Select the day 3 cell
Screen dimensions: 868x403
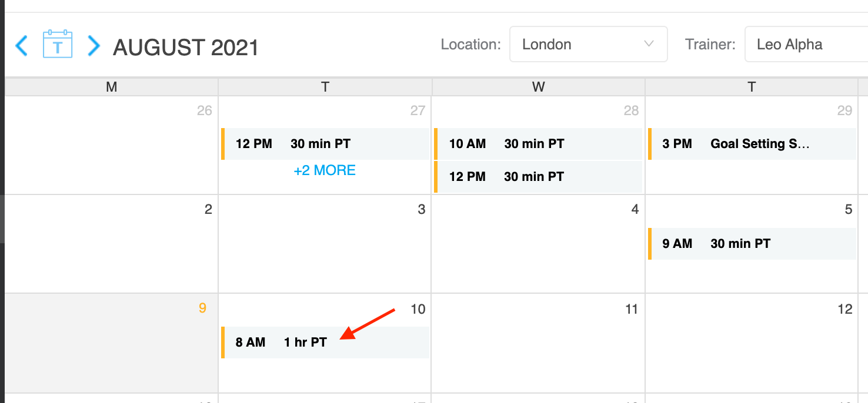coord(325,244)
